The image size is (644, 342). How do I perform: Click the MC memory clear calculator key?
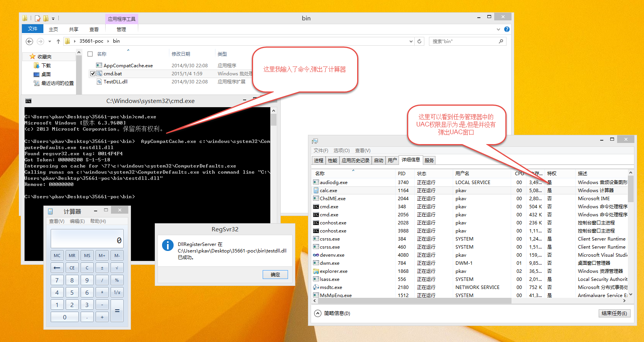[57, 256]
